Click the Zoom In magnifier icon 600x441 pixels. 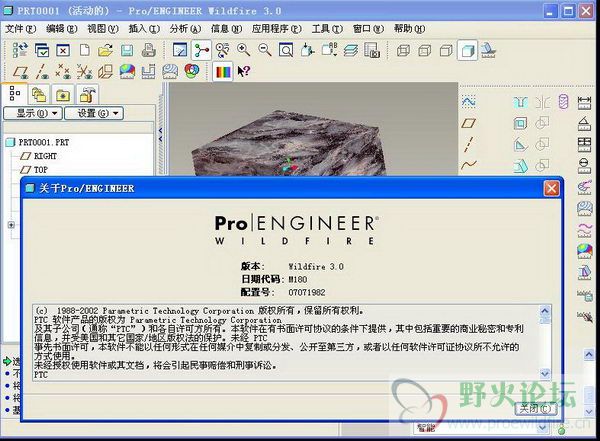click(243, 50)
